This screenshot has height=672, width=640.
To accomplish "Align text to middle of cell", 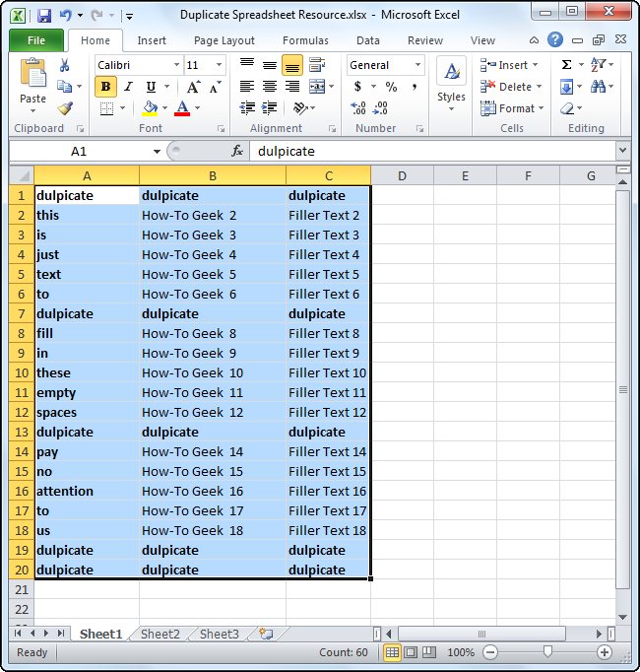I will click(270, 65).
